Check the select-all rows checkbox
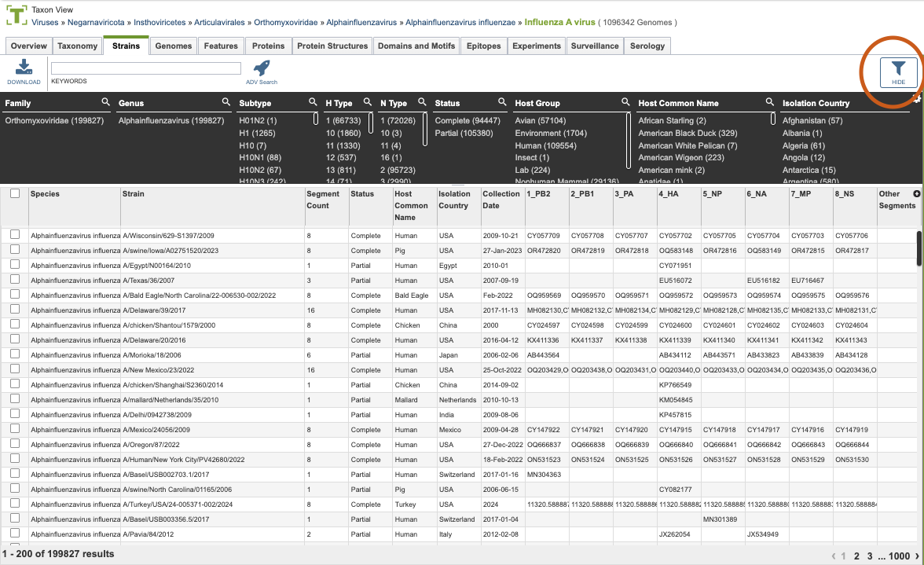 (x=15, y=193)
